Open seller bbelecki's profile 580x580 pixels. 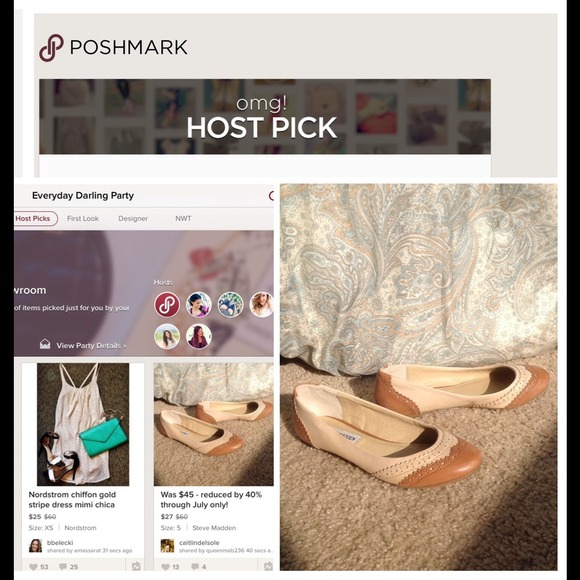[60, 543]
